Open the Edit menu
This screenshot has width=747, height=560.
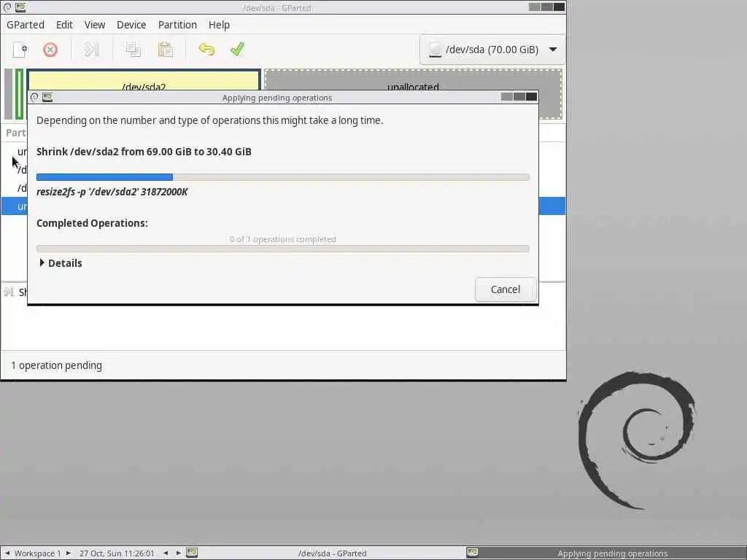pos(64,25)
